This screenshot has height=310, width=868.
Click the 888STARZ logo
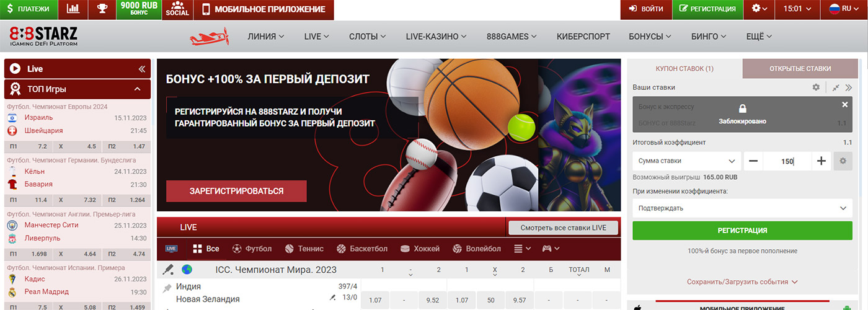43,37
